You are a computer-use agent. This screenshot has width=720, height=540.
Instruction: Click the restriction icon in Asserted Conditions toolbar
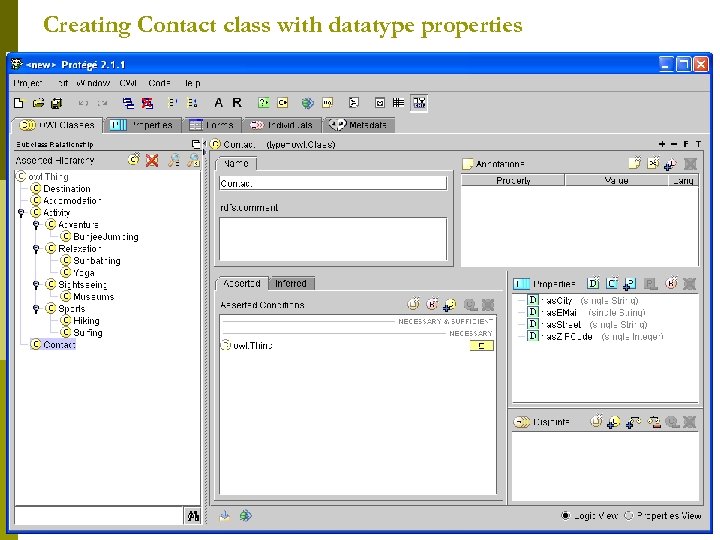pos(432,304)
